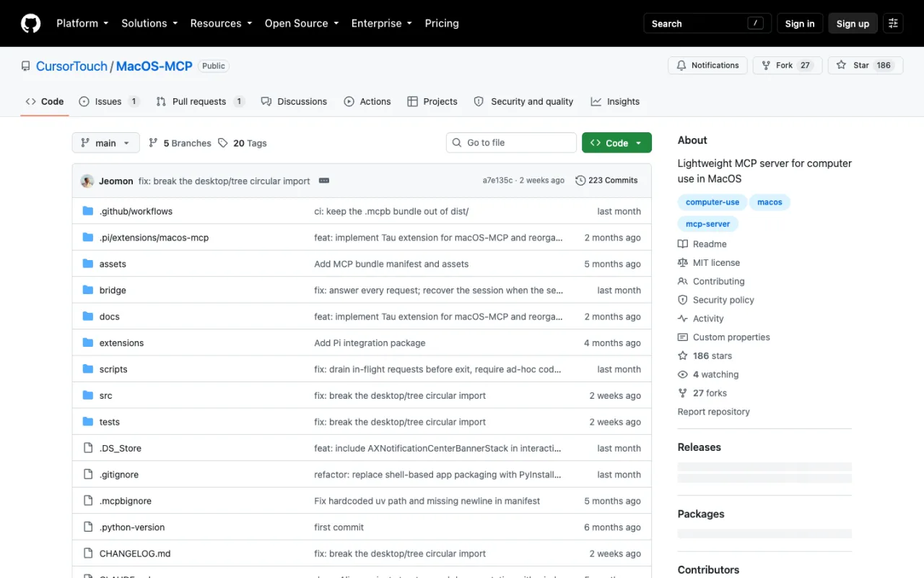Click the file icon for .gitignore

[88, 475]
